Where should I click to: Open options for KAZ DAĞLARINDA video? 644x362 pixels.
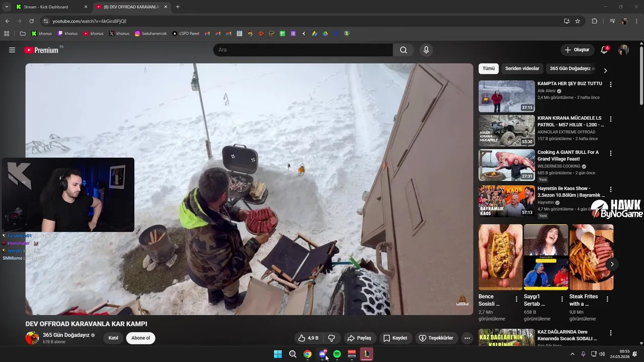(611, 333)
